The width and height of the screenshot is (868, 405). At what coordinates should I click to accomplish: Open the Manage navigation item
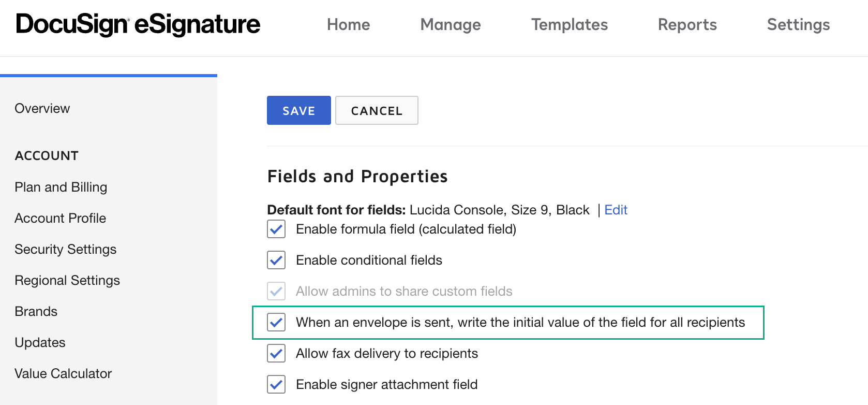[450, 24]
